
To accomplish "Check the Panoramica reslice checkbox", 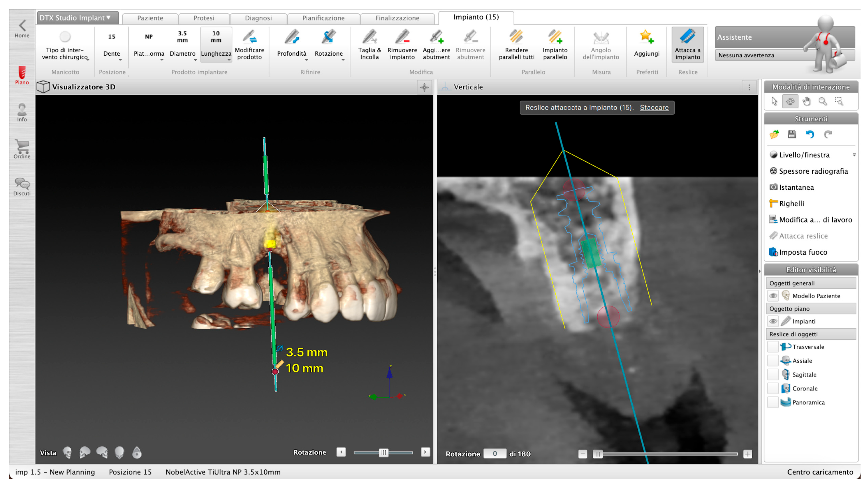I will [x=773, y=402].
